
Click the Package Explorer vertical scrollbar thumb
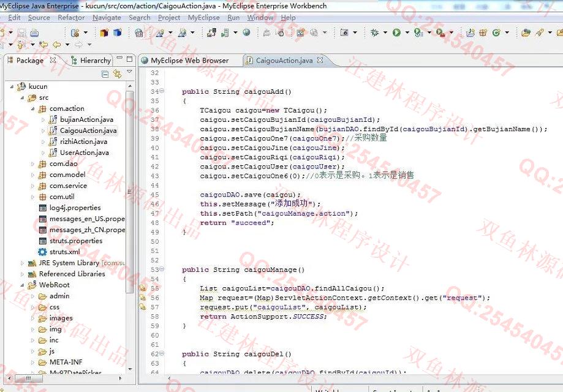click(130, 192)
